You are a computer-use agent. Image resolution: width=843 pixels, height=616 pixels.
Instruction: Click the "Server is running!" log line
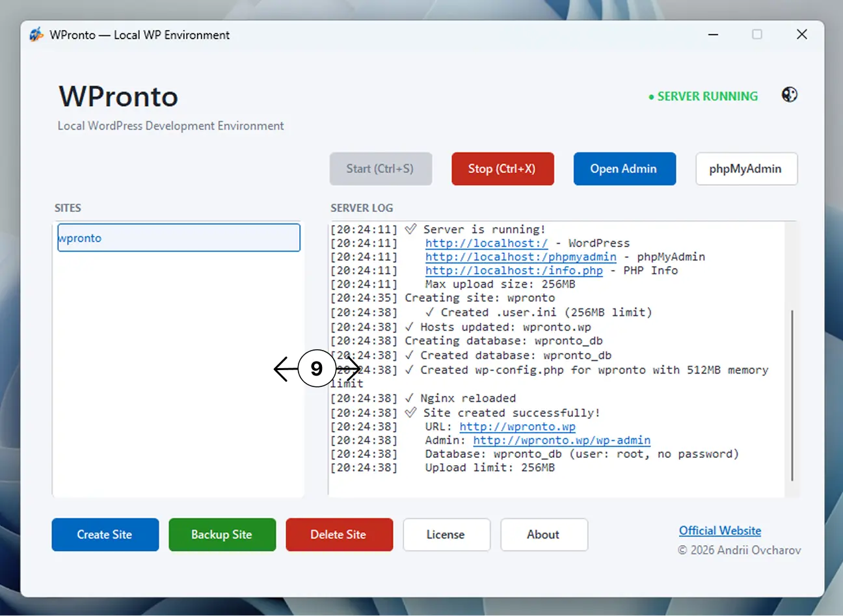click(x=438, y=230)
